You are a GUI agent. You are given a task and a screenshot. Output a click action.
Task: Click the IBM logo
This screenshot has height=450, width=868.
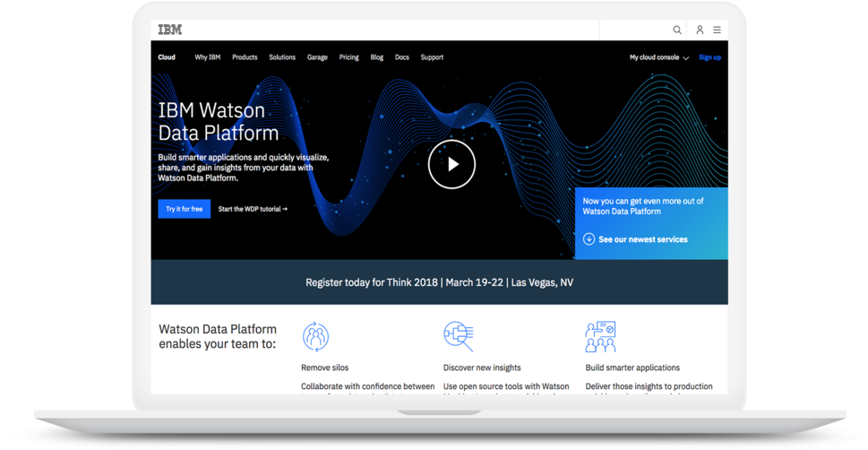pyautogui.click(x=170, y=30)
